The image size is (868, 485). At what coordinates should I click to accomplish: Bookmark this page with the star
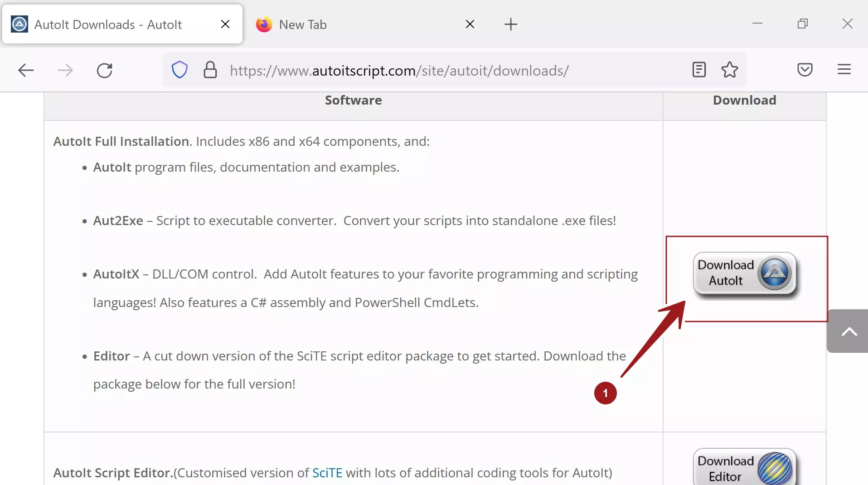coord(729,69)
